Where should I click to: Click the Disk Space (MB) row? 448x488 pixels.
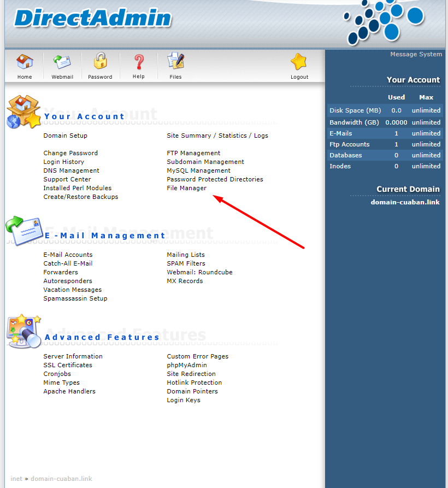click(385, 110)
